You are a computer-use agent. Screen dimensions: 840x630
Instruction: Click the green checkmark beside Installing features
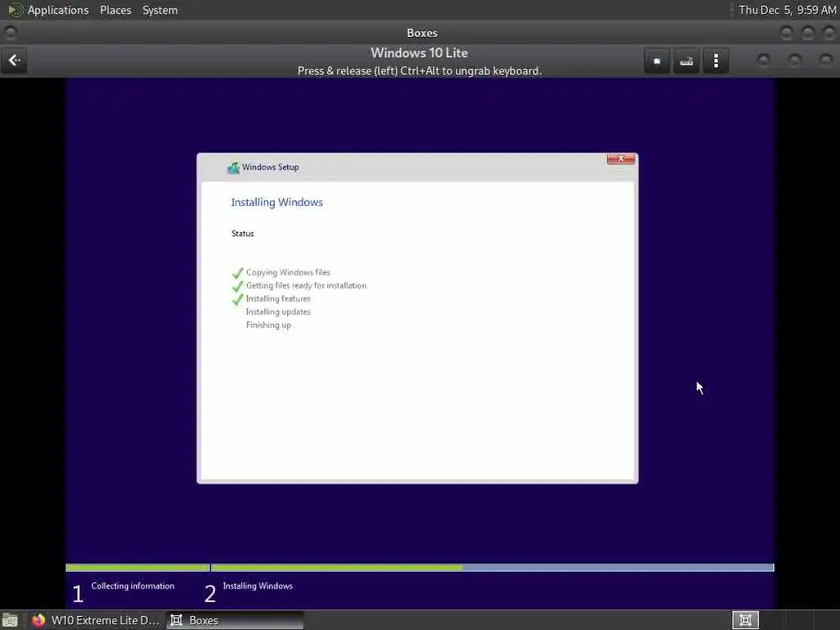pos(237,299)
